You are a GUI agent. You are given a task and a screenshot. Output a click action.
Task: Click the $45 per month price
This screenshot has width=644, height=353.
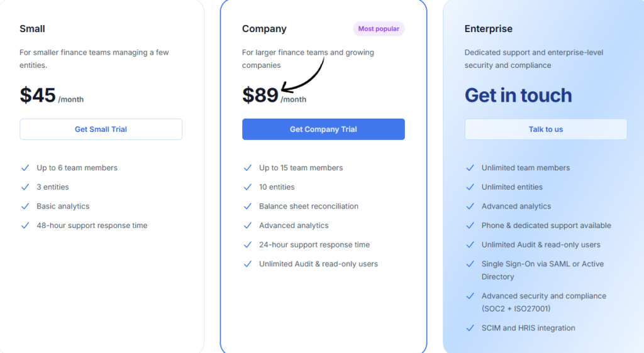tap(38, 95)
